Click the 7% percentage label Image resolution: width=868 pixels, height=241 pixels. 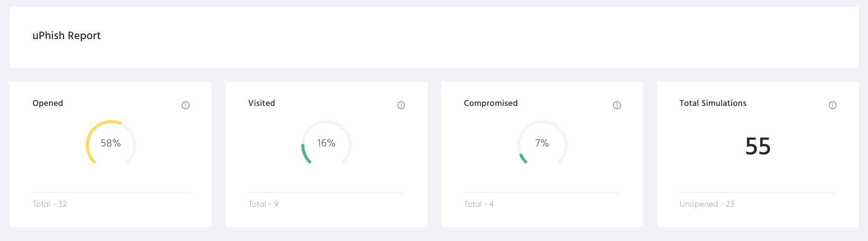542,143
